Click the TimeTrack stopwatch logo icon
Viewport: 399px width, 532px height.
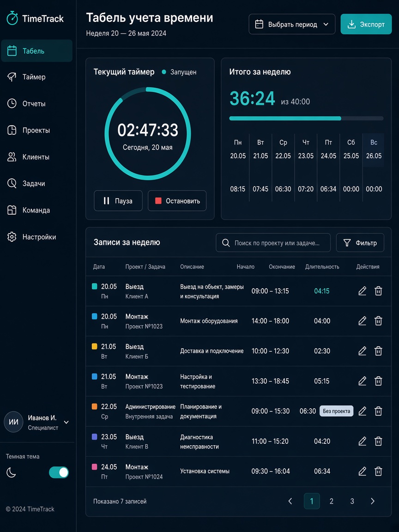(12, 18)
